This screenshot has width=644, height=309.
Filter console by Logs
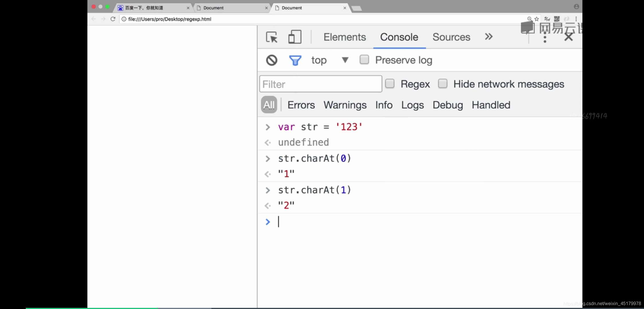click(x=412, y=105)
